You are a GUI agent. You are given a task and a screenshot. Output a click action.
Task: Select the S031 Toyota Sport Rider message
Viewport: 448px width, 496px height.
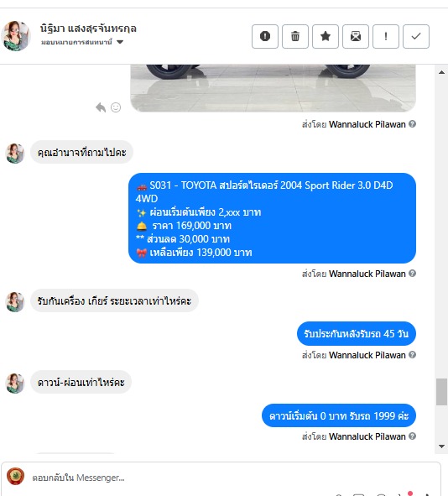click(x=272, y=218)
